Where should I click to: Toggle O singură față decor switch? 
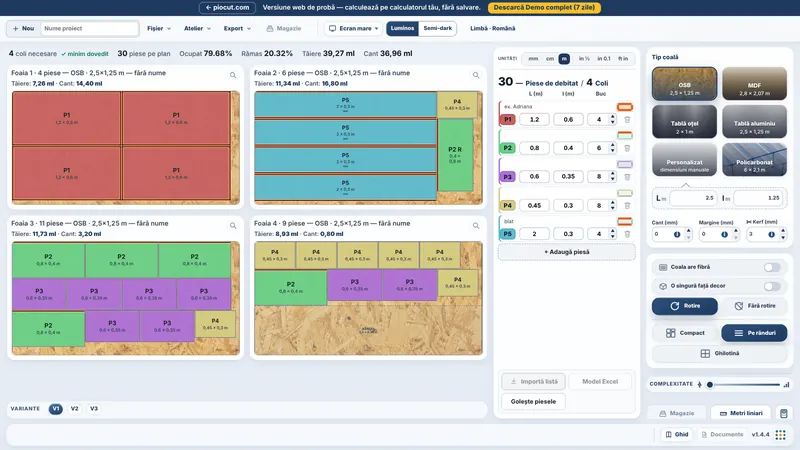click(772, 286)
